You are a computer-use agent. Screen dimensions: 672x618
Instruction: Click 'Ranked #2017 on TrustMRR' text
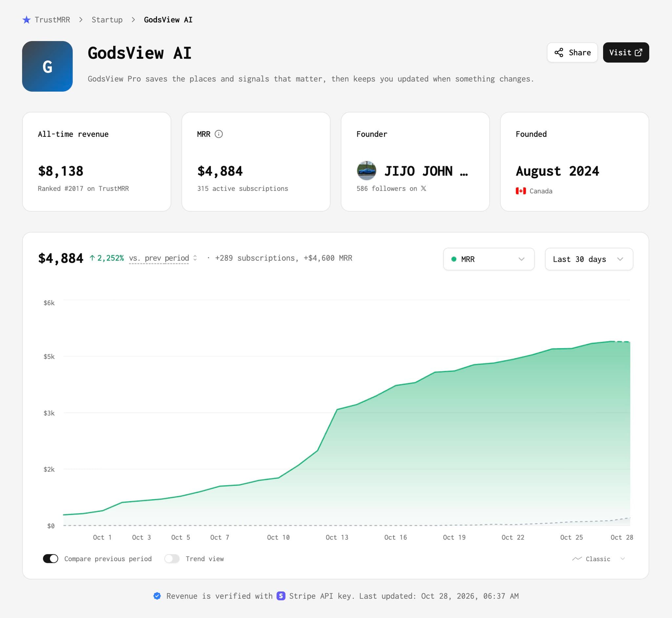point(83,189)
